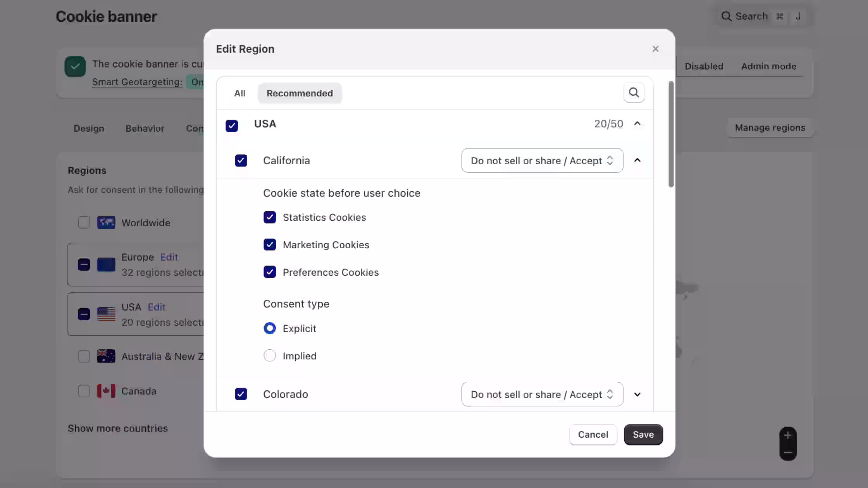Click the Cookie state before user choice heading
Image resolution: width=868 pixels, height=488 pixels.
(341, 193)
